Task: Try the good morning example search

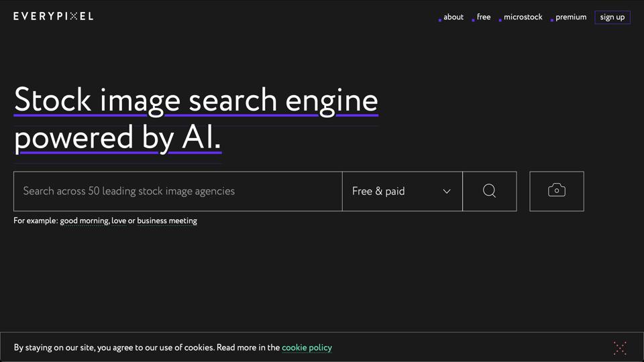Action: (84, 221)
